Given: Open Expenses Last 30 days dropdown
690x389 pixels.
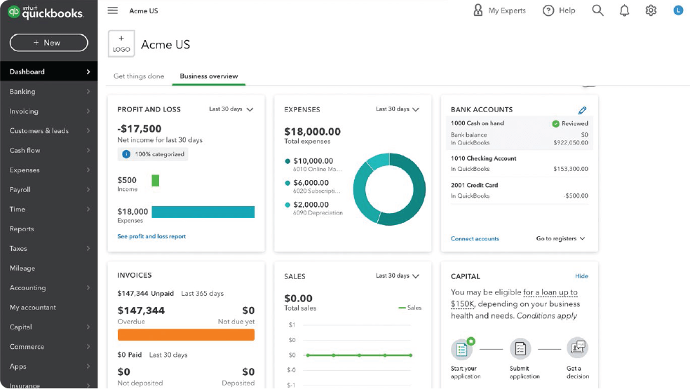Looking at the screenshot, I should (x=397, y=109).
